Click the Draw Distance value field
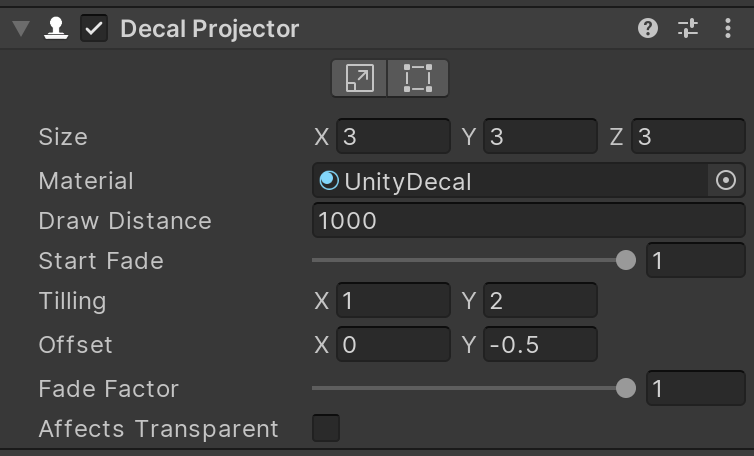Image resolution: width=754 pixels, height=456 pixels. pyautogui.click(x=529, y=221)
